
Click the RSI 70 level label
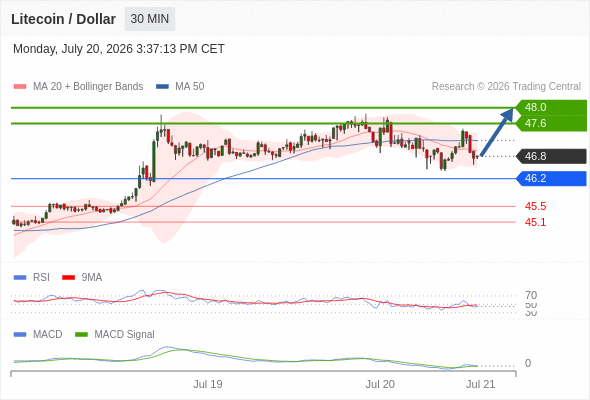531,295
